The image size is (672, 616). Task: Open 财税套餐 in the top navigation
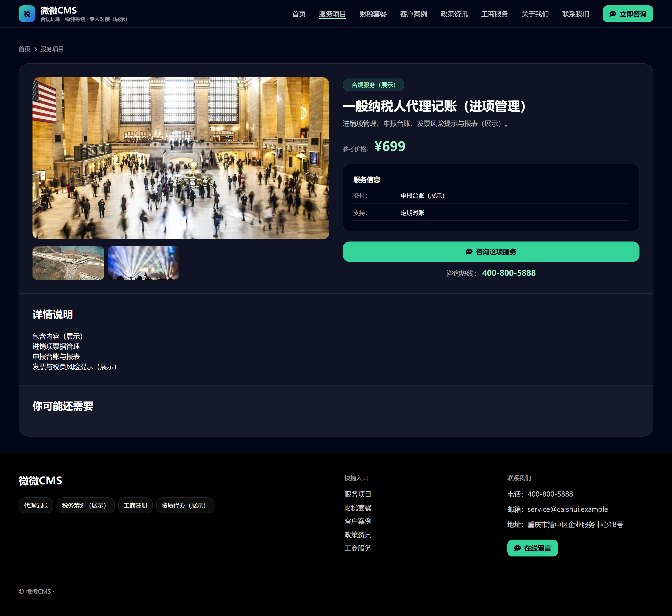373,14
